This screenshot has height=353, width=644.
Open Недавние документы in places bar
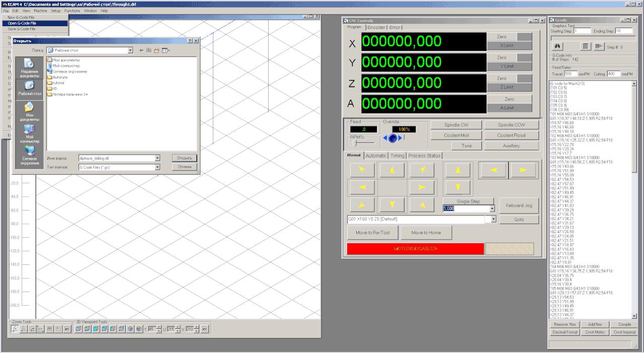coord(30,68)
